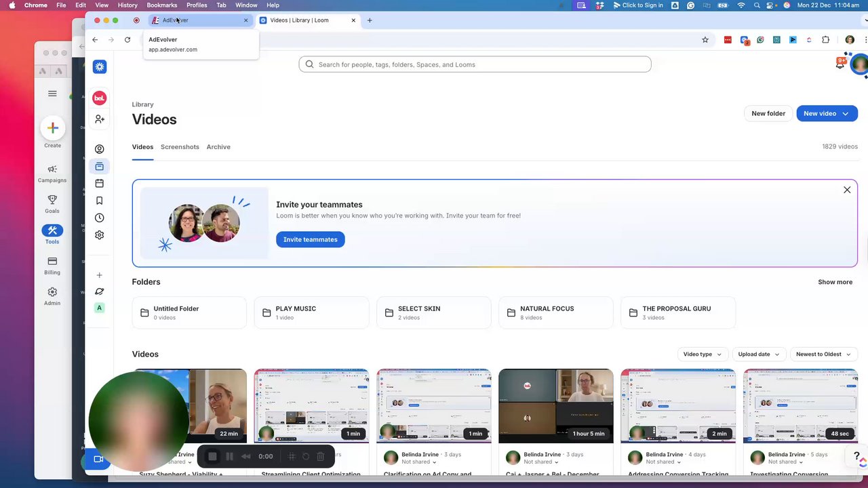868x488 pixels.
Task: Open the clock history icon in sidebar
Action: coord(100,218)
